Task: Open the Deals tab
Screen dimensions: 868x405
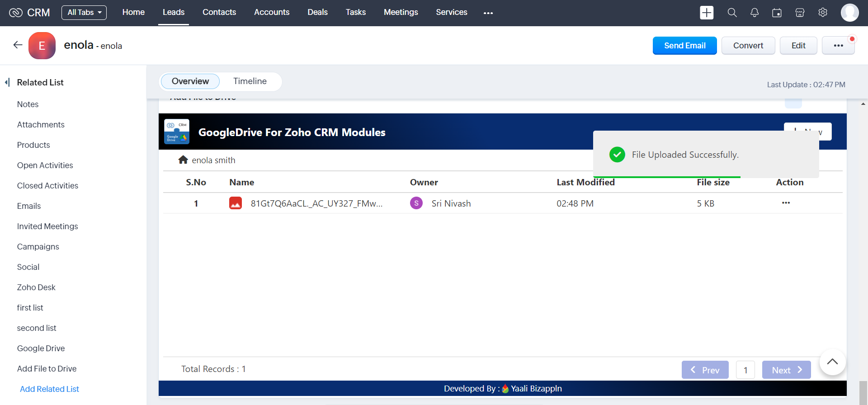Action: click(317, 13)
